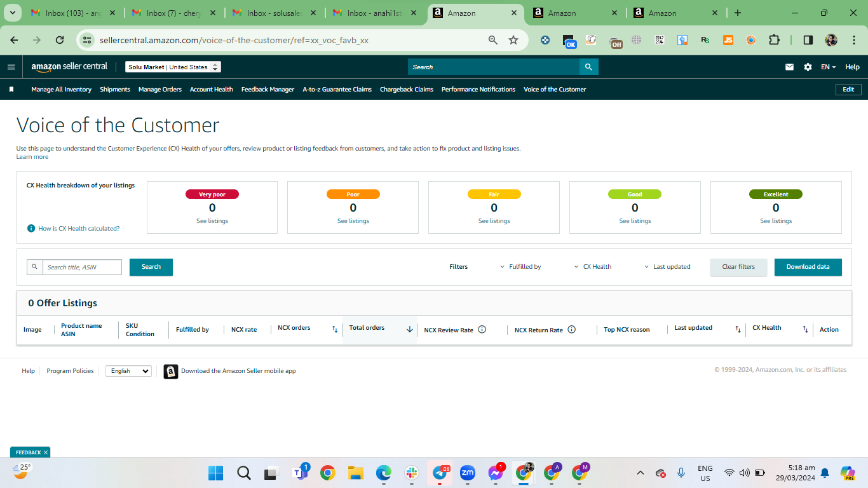Click the browser address bar URL
This screenshot has width=868, height=488.
coord(234,40)
